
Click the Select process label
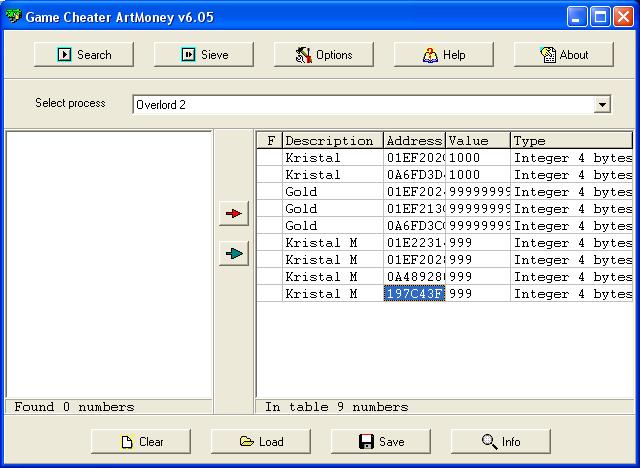70,103
